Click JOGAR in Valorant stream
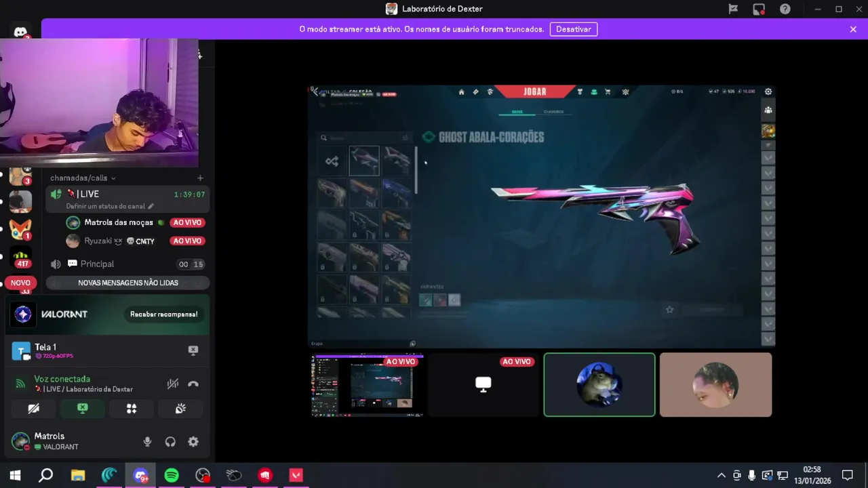The height and width of the screenshot is (488, 868). point(534,91)
